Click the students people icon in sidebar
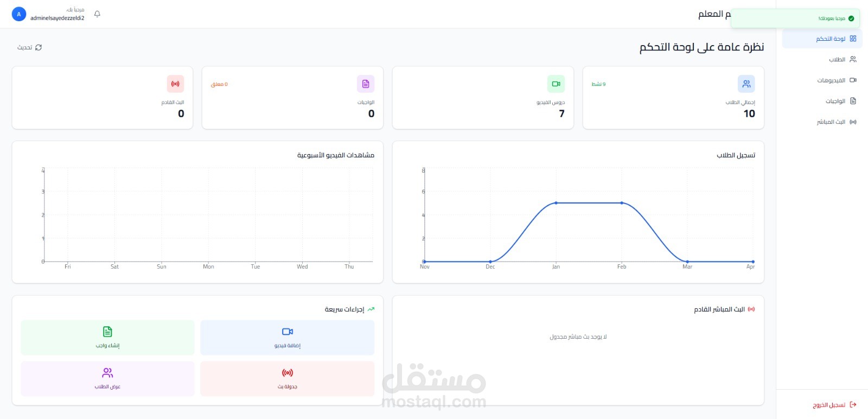The width and height of the screenshot is (868, 419). coord(853,59)
